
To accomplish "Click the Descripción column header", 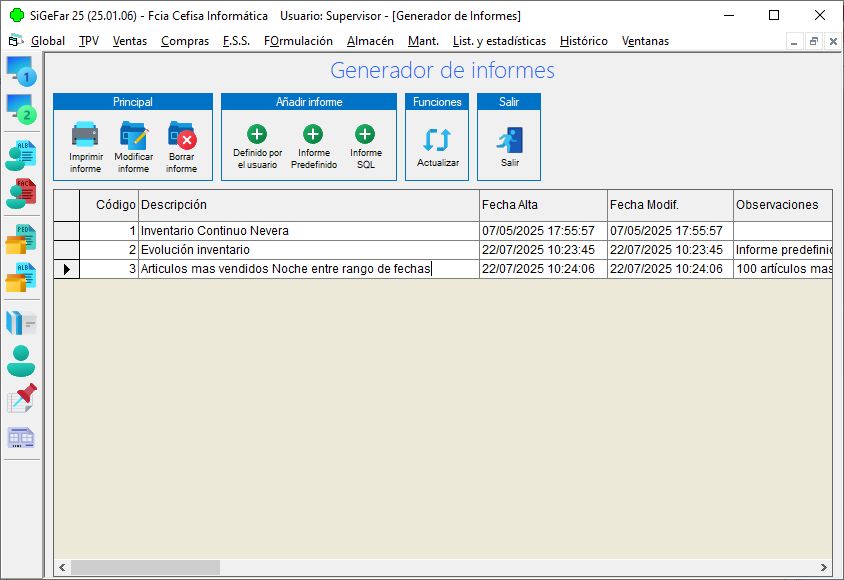I will pos(308,205).
